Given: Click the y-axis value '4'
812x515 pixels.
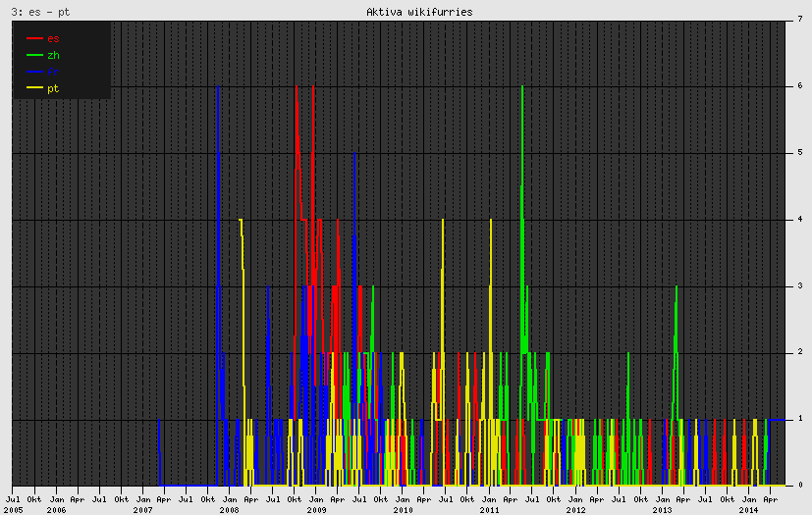Looking at the screenshot, I should click(x=800, y=219).
